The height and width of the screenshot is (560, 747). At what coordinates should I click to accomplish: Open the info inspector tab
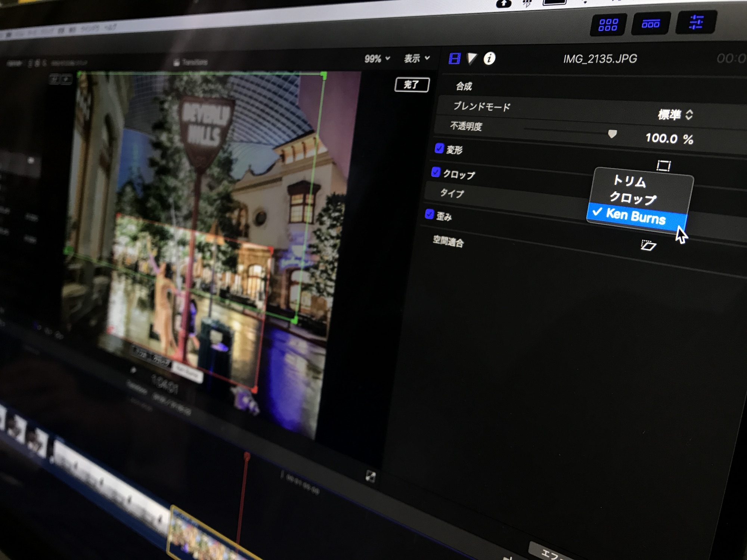pyautogui.click(x=489, y=59)
